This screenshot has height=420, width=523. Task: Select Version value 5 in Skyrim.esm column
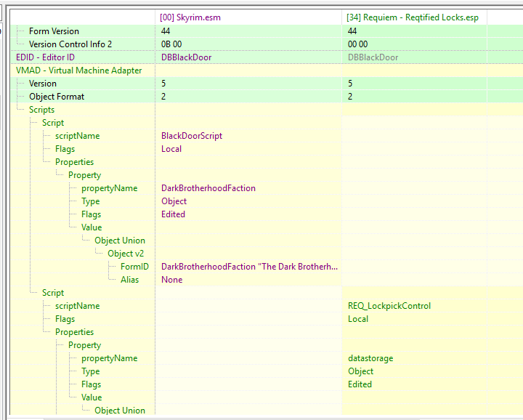tap(163, 84)
